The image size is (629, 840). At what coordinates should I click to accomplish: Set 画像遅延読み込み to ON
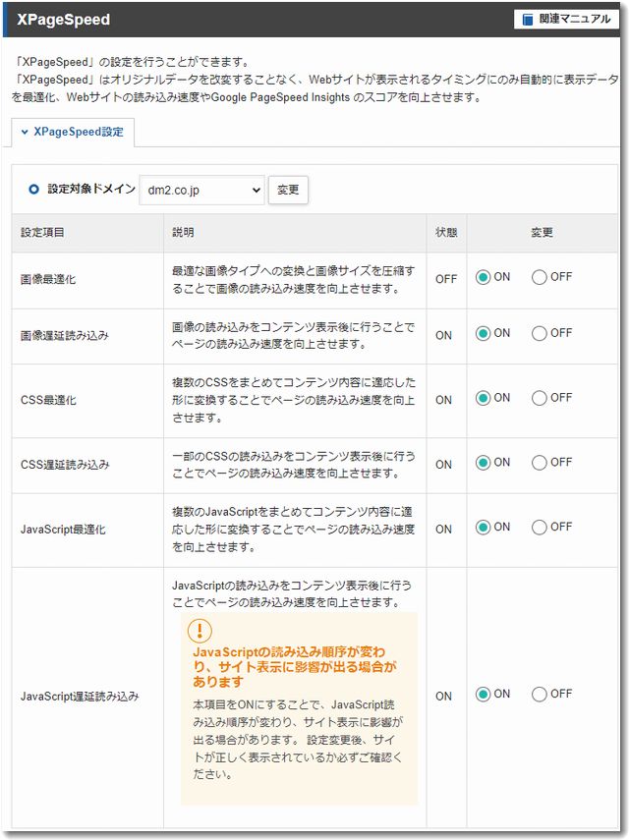[x=483, y=333]
